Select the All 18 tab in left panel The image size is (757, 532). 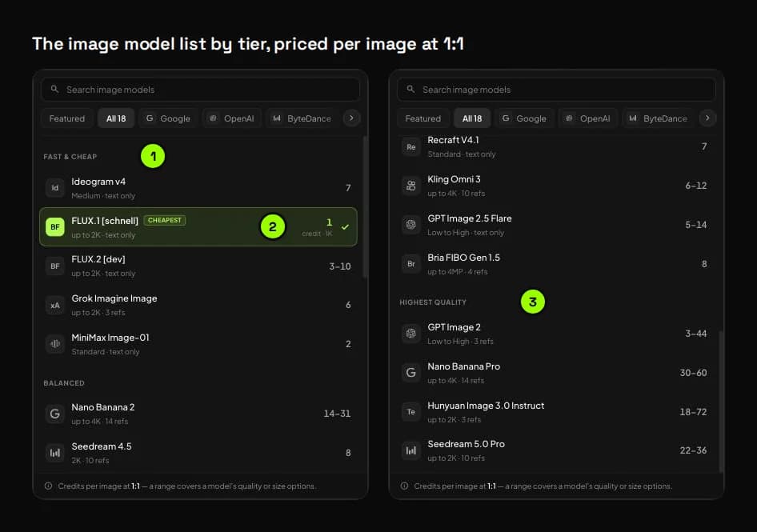(116, 118)
